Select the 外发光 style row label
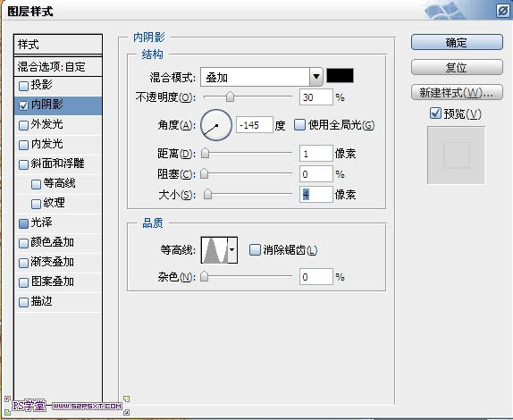This screenshot has height=420, width=513. point(46,124)
